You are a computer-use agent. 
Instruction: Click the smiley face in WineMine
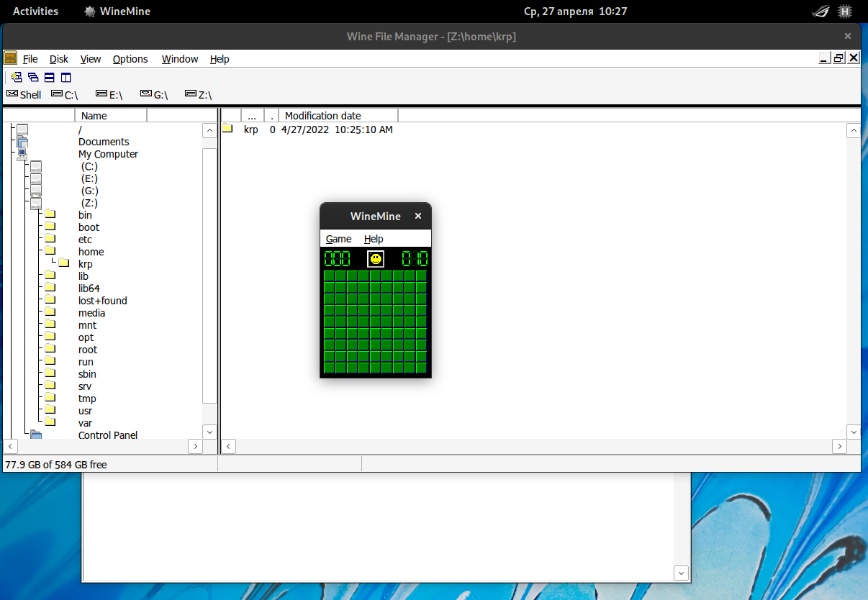point(376,259)
